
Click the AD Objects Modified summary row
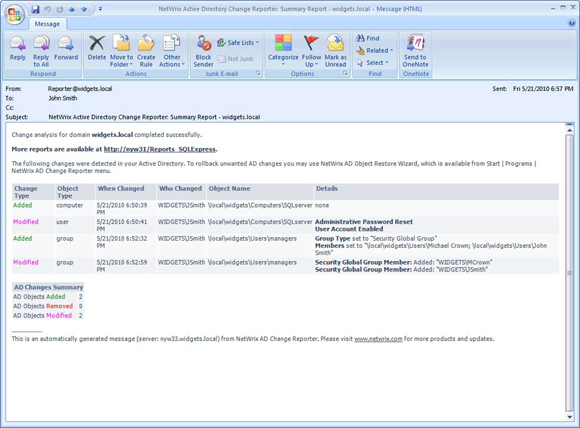pyautogui.click(x=48, y=316)
